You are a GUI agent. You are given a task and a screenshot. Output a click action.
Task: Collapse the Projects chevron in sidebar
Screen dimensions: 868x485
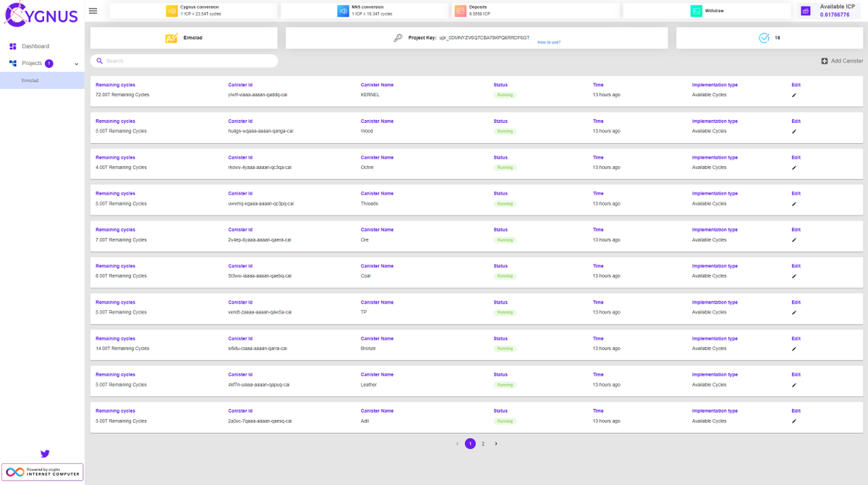click(77, 64)
